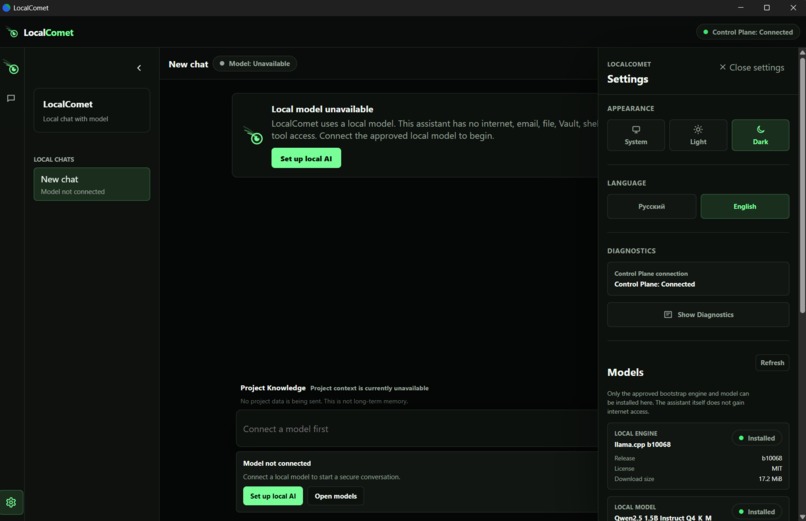The width and height of the screenshot is (806, 521).
Task: Click the Control Plane connection diagnostics card
Action: pos(698,279)
